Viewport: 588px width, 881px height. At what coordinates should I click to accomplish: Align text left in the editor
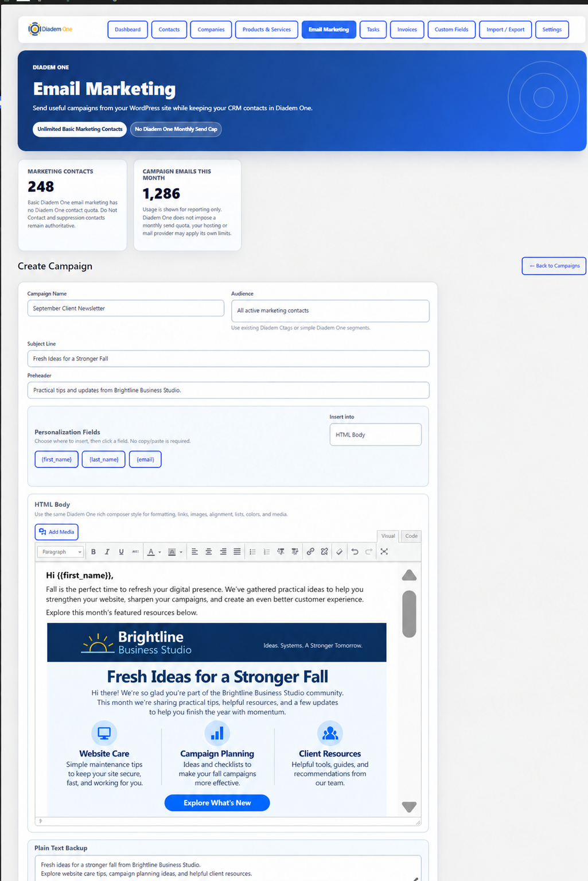[194, 552]
